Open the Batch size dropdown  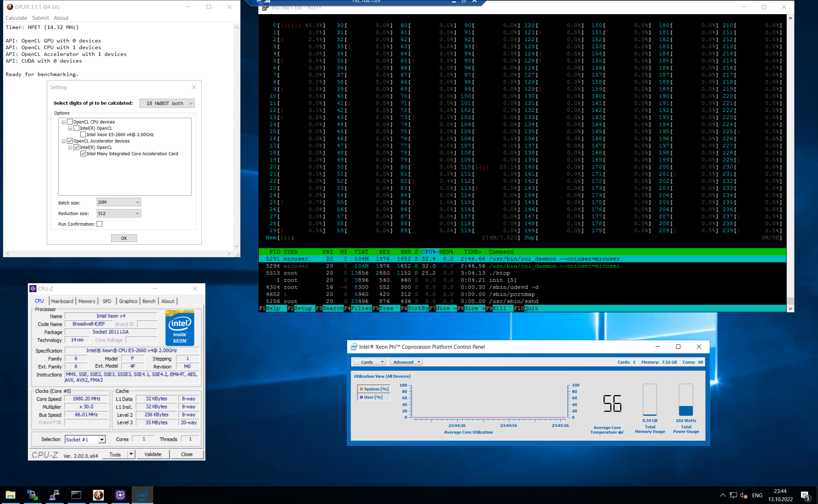[x=119, y=202]
